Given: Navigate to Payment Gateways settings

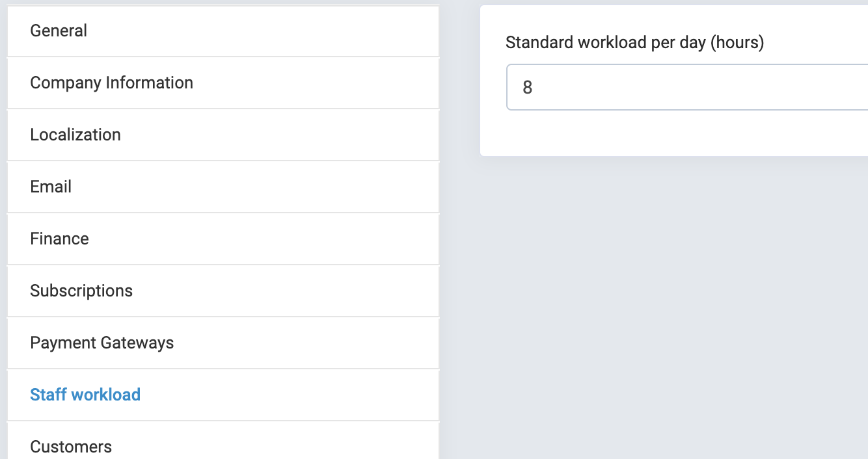Looking at the screenshot, I should (102, 343).
